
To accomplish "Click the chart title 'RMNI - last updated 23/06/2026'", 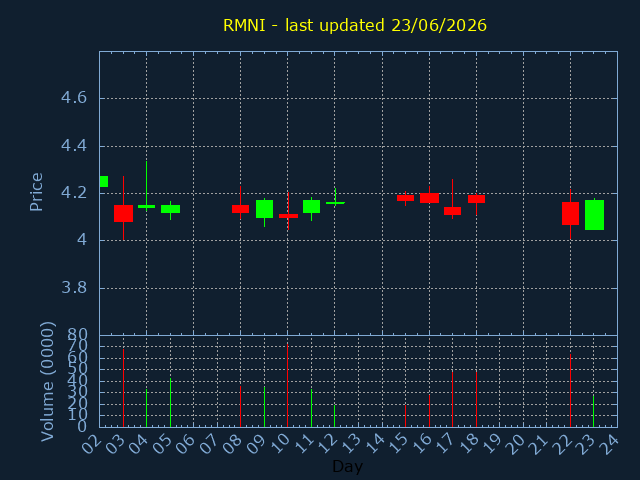I will (355, 25).
